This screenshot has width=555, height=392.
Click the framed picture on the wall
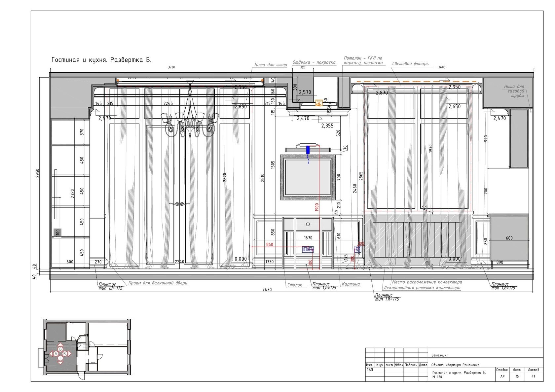(308, 178)
